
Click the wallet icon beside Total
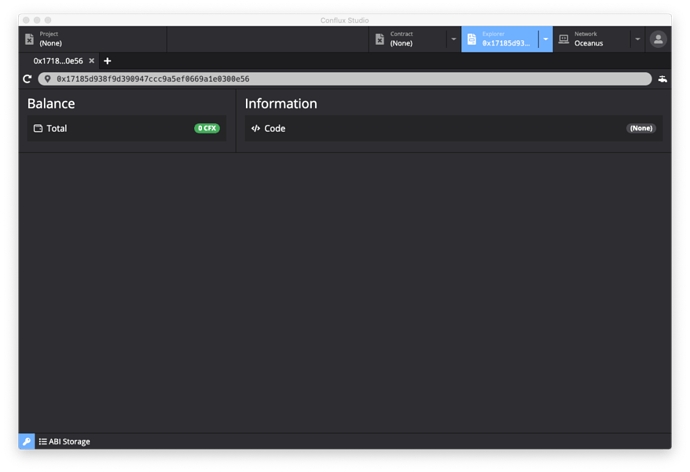point(38,128)
